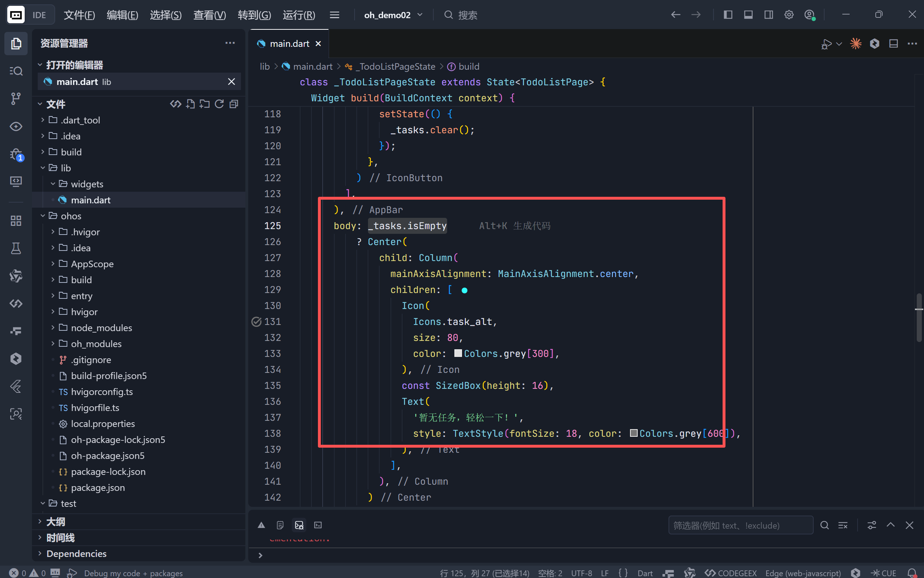This screenshot has width=924, height=578.
Task: Open the Extensions view icon
Action: point(16,221)
